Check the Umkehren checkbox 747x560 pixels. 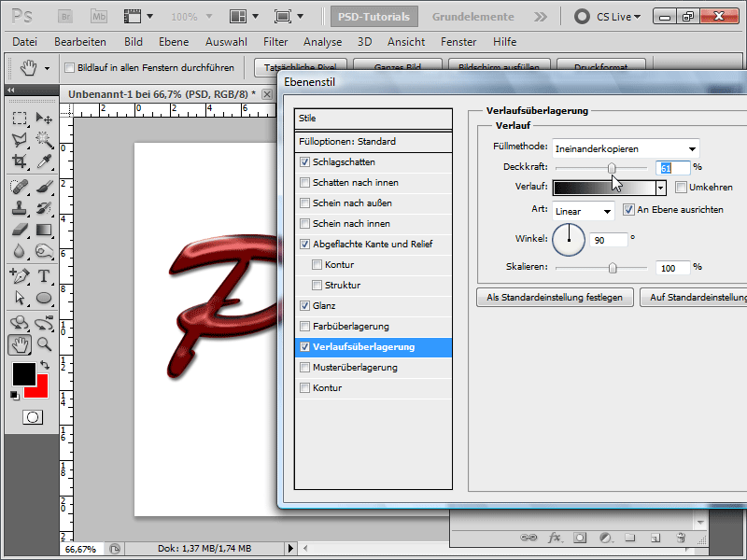point(682,188)
